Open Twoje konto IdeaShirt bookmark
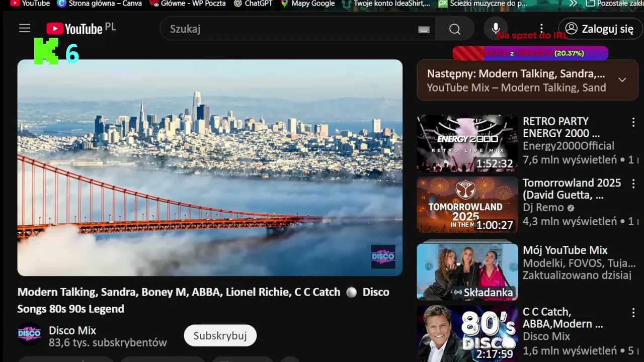Image resolution: width=644 pixels, height=362 pixels. click(x=386, y=4)
